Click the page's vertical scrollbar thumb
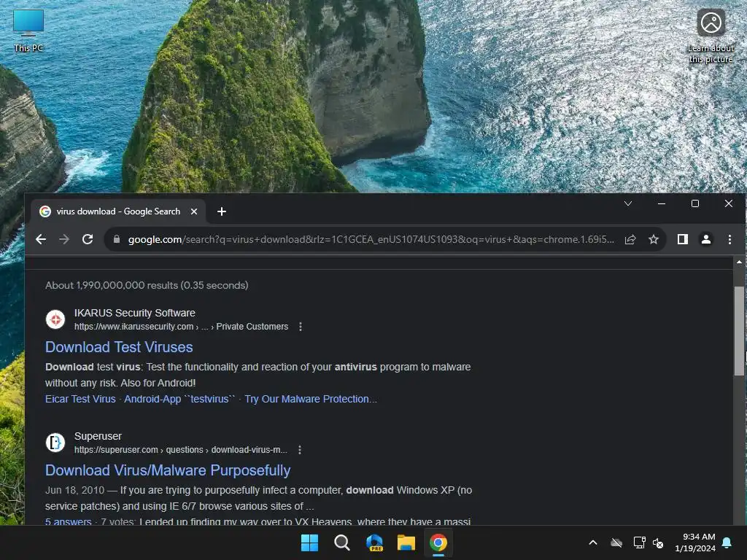Image resolution: width=747 pixels, height=560 pixels. (x=739, y=331)
